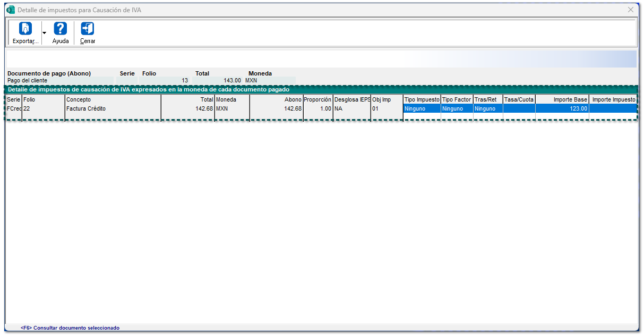
Task: Open the Ayuda help icon
Action: point(61,29)
